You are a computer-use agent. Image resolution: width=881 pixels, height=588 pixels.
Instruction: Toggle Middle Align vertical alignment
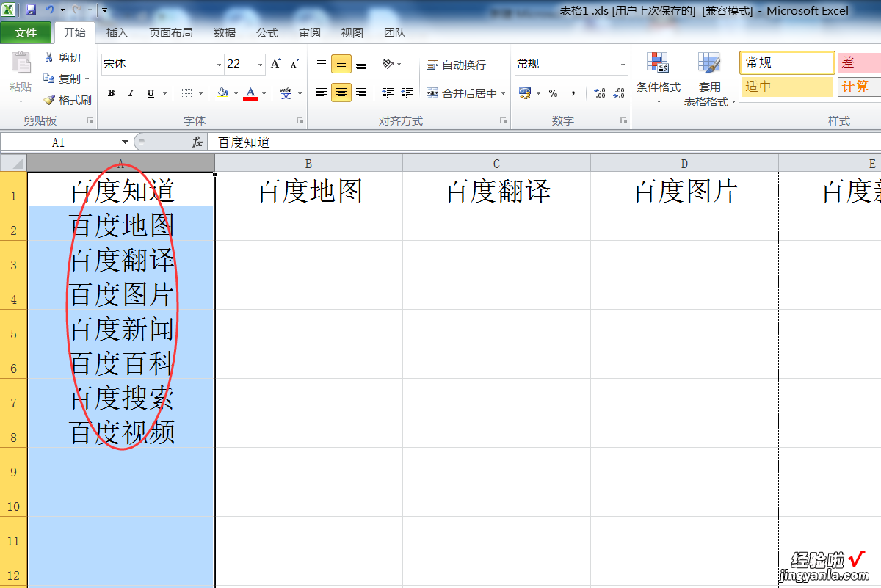[x=341, y=65]
